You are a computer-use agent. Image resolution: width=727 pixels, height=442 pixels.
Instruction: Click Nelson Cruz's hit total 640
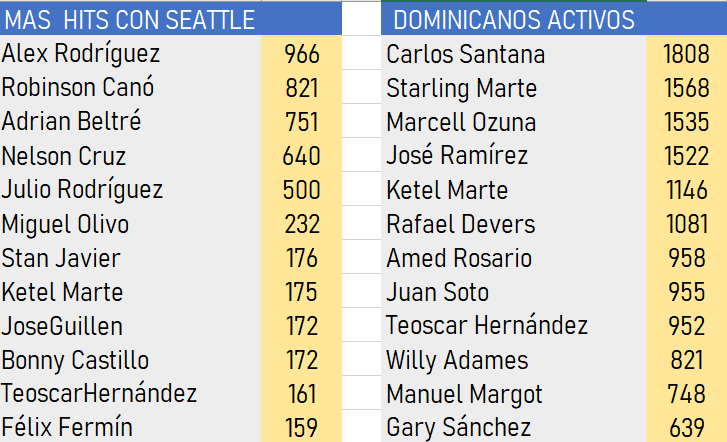click(301, 156)
